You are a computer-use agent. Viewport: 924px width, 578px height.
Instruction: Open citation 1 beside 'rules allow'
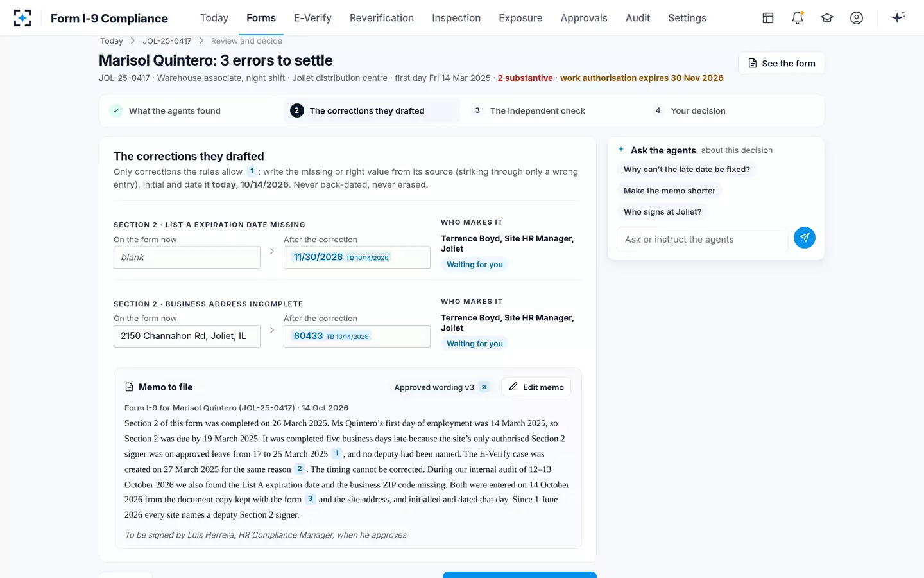[x=252, y=171]
